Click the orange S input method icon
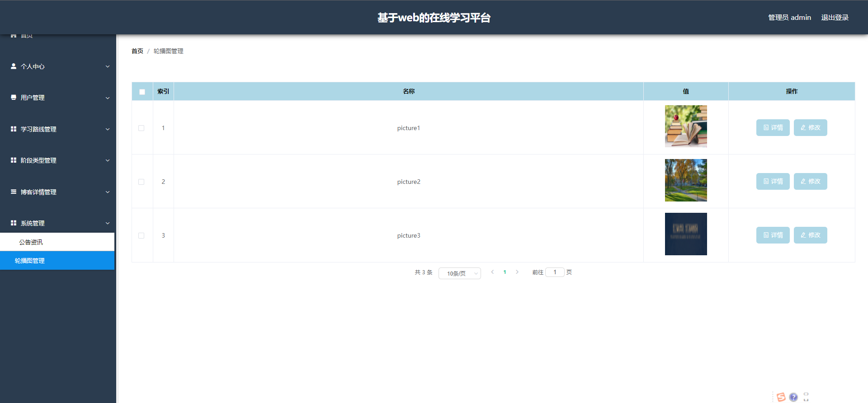 click(x=781, y=397)
